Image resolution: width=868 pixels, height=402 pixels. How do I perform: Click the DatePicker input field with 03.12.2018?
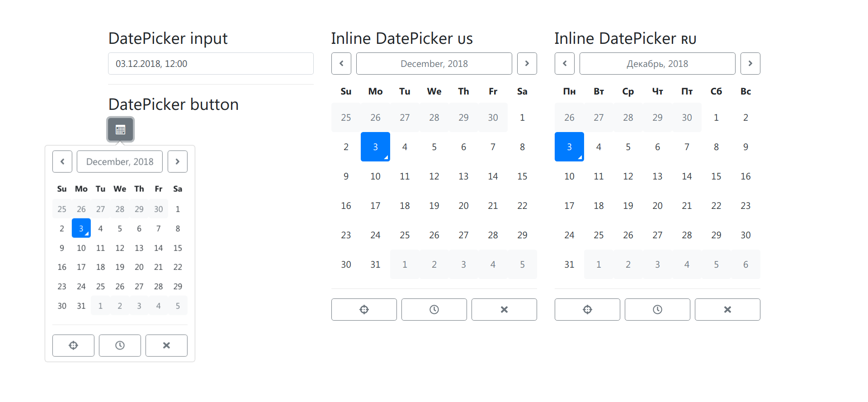pos(211,64)
